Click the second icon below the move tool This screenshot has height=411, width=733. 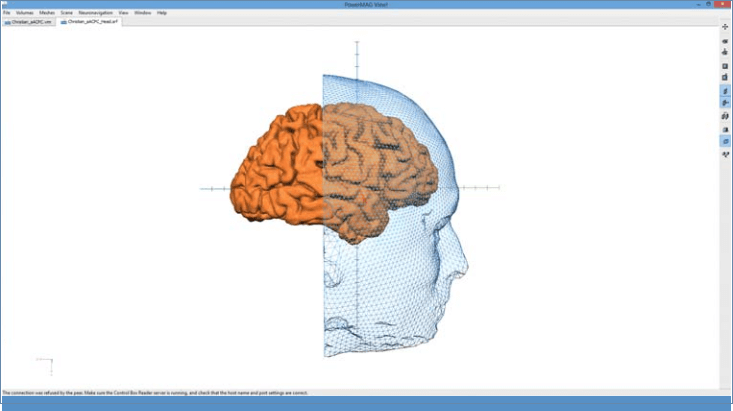(x=725, y=52)
